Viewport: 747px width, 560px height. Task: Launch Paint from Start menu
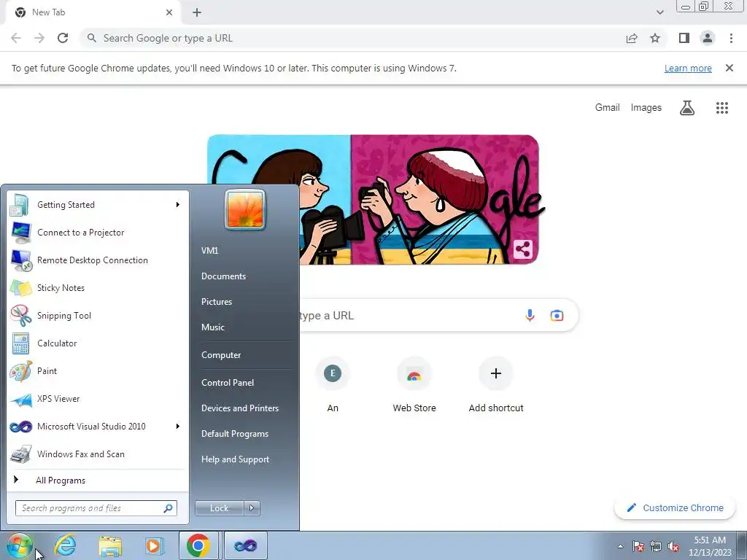click(97, 371)
